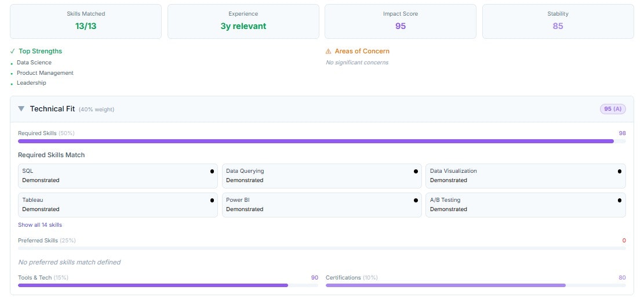The width and height of the screenshot is (644, 301).
Task: Select the Power BI skill card
Action: pyautogui.click(x=322, y=205)
